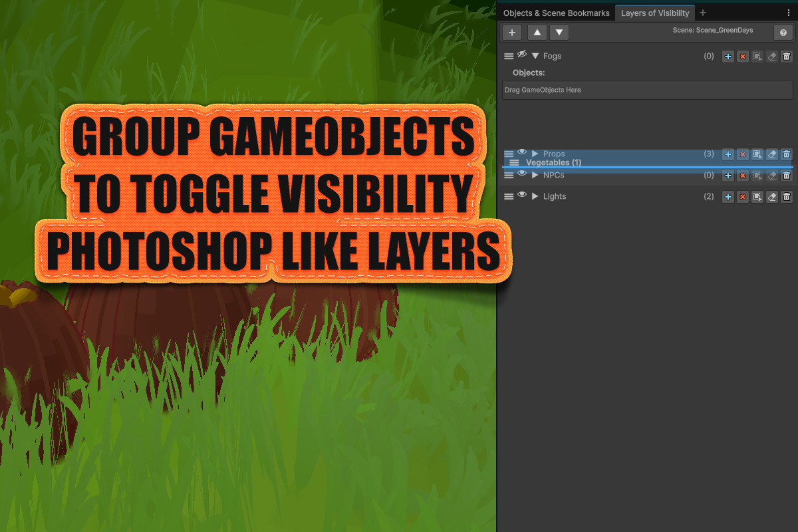Select all objects in NPCs layer
798x532 pixels.
tap(757, 176)
